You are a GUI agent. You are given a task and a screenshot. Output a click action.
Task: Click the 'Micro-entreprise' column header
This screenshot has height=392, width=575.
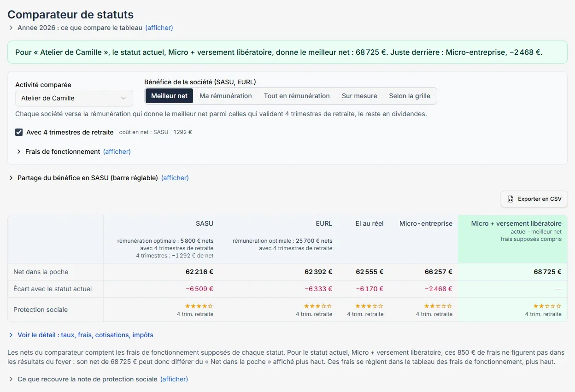click(426, 223)
